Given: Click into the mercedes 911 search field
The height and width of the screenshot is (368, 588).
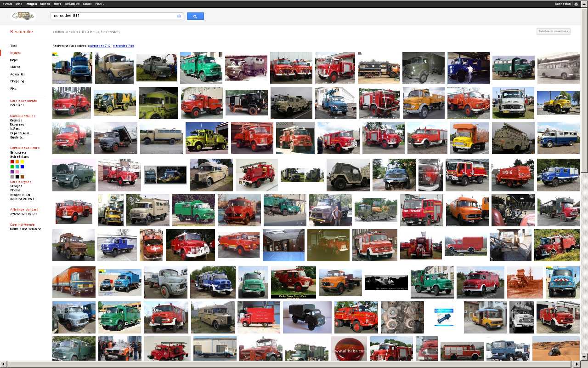Looking at the screenshot, I should [x=113, y=16].
